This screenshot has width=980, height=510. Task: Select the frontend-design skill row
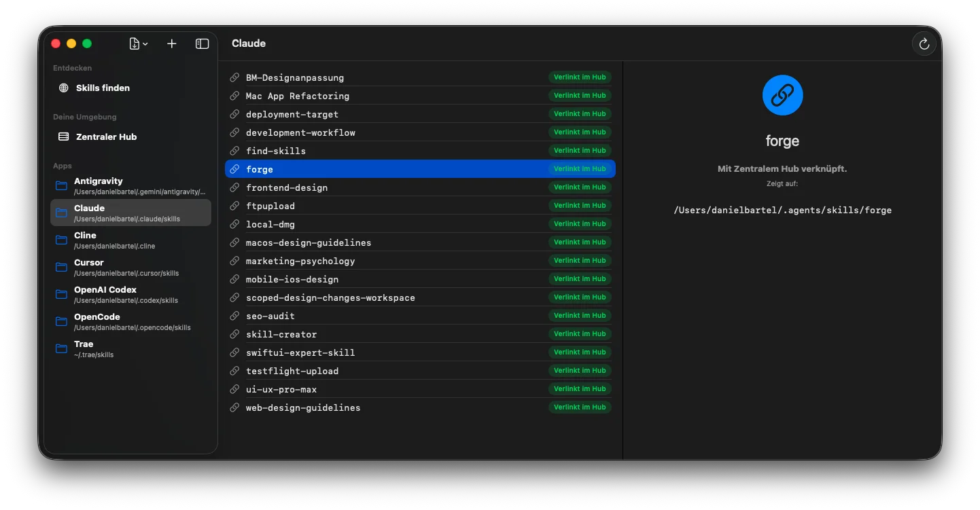coord(287,187)
